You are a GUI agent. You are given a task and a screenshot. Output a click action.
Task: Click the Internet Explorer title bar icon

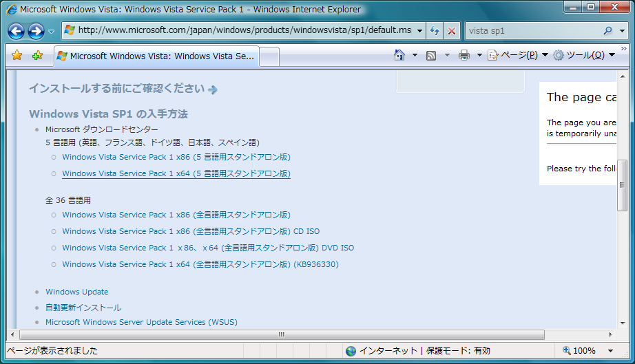pos(12,10)
